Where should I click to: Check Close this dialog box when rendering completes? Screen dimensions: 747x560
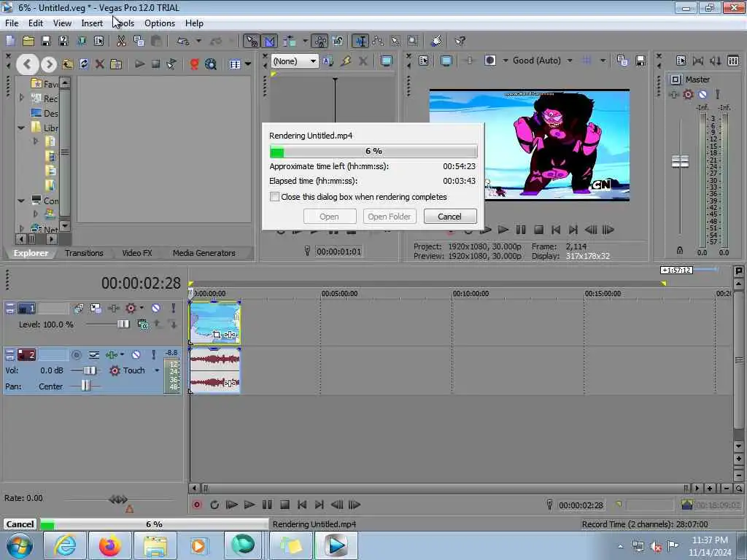[274, 197]
